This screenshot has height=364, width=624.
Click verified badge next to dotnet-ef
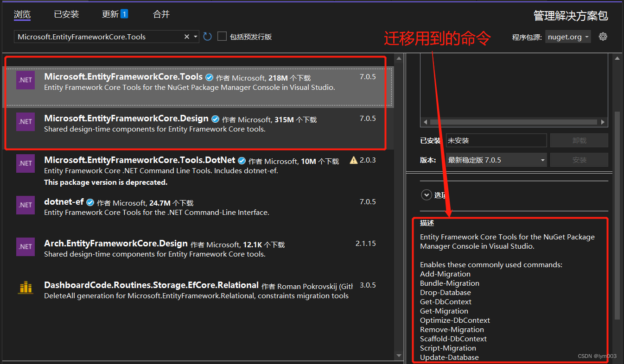pyautogui.click(x=90, y=202)
